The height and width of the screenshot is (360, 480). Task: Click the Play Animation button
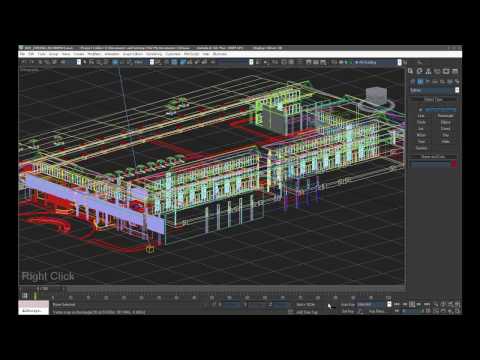412,304
